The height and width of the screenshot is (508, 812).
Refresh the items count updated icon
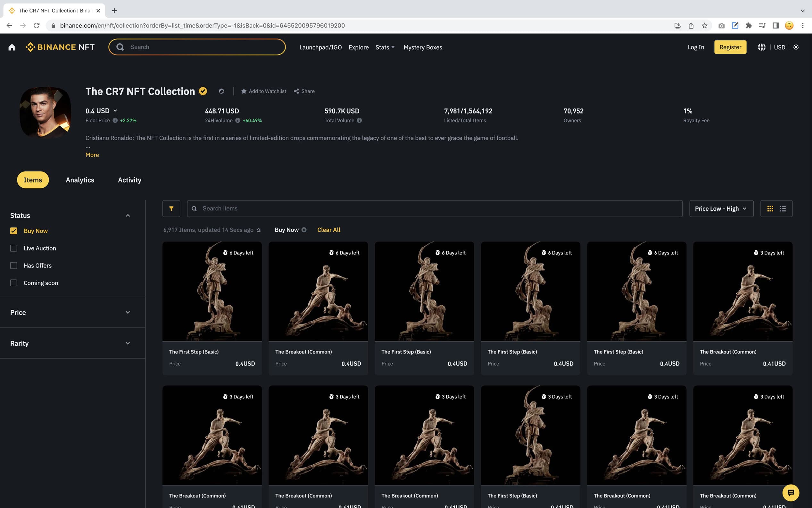pyautogui.click(x=259, y=230)
